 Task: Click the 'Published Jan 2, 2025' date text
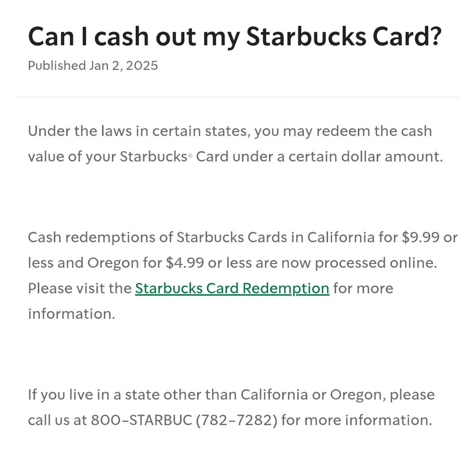pyautogui.click(x=93, y=66)
